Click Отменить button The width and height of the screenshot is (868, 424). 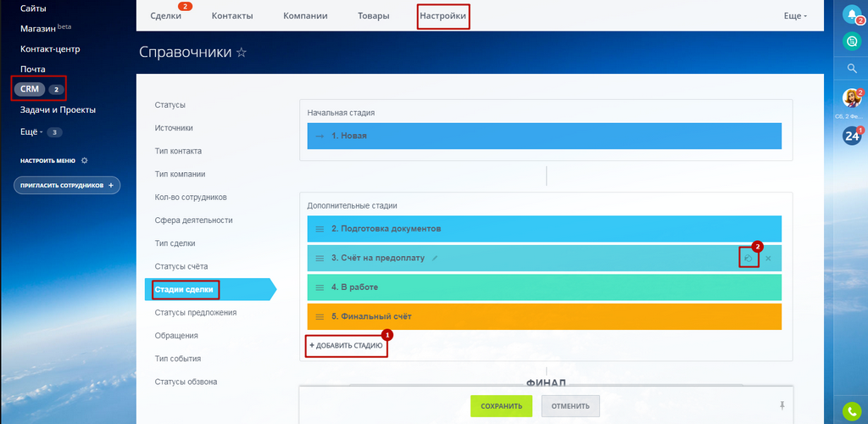[x=570, y=405]
